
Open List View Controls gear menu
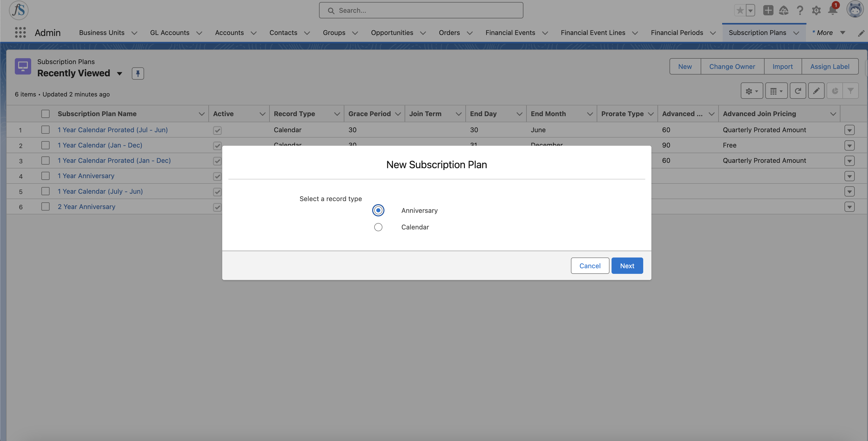pyautogui.click(x=752, y=91)
